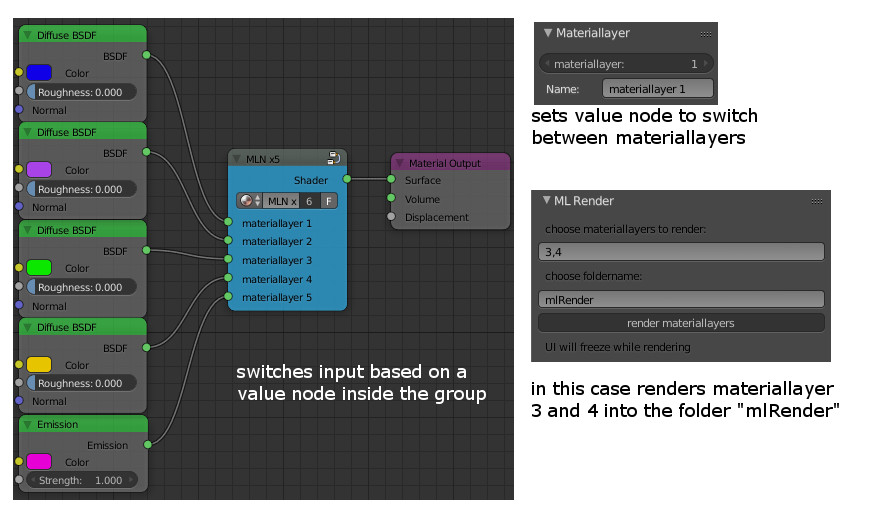Select the Material Output node header
The width and height of the screenshot is (889, 515).
click(x=451, y=163)
